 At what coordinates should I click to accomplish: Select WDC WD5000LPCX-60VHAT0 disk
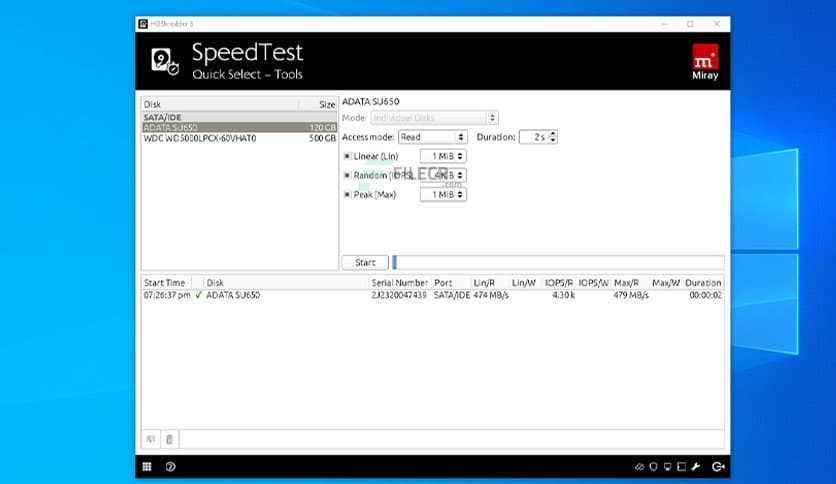tap(239, 138)
